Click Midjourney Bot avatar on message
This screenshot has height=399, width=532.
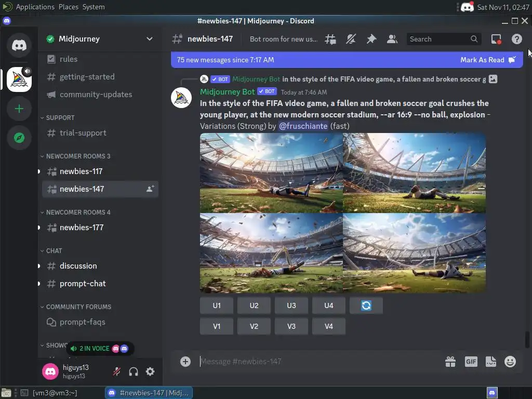click(x=181, y=98)
